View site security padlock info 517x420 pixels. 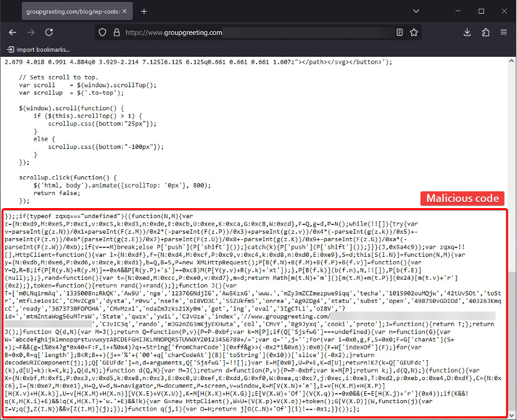tap(116, 32)
